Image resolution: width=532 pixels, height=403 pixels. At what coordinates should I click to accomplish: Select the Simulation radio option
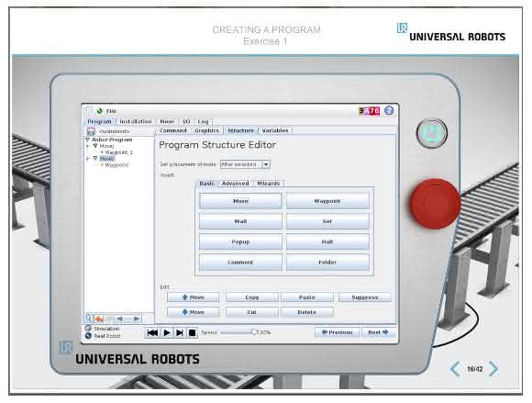pyautogui.click(x=88, y=329)
